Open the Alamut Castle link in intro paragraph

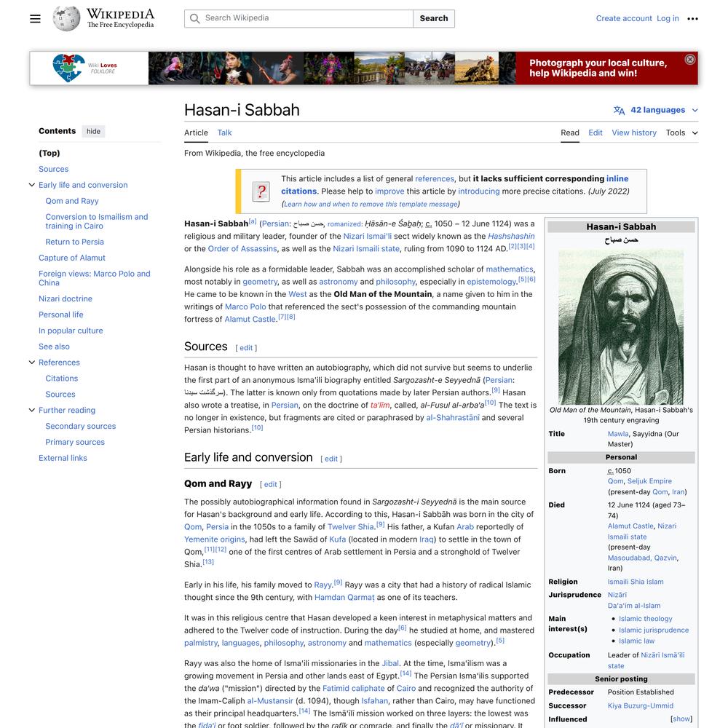pos(250,320)
